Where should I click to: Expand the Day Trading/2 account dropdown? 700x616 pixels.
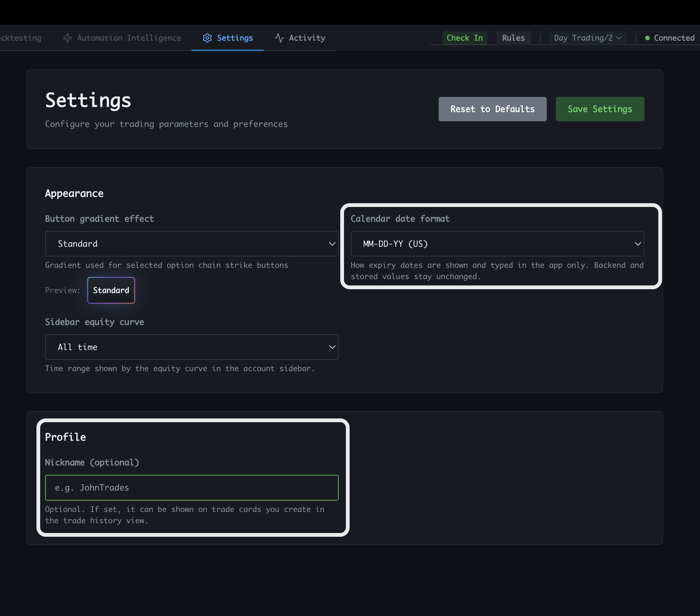pos(588,38)
